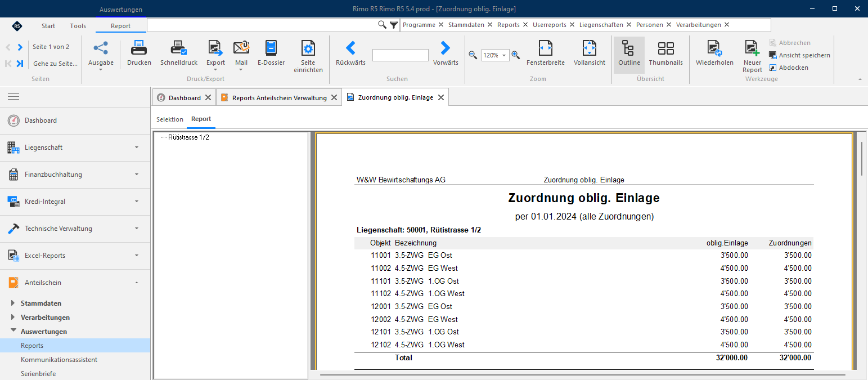The width and height of the screenshot is (868, 380).
Task: Remove the Verarbeitungen filter tag
Action: click(727, 25)
